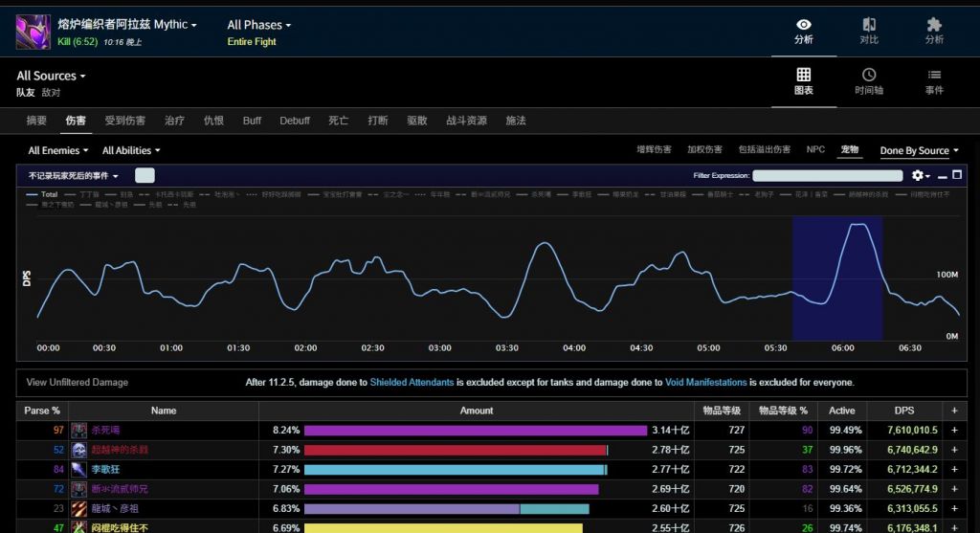Expand the Done By Source dropdown
This screenshot has height=533, width=980.
pyautogui.click(x=919, y=150)
